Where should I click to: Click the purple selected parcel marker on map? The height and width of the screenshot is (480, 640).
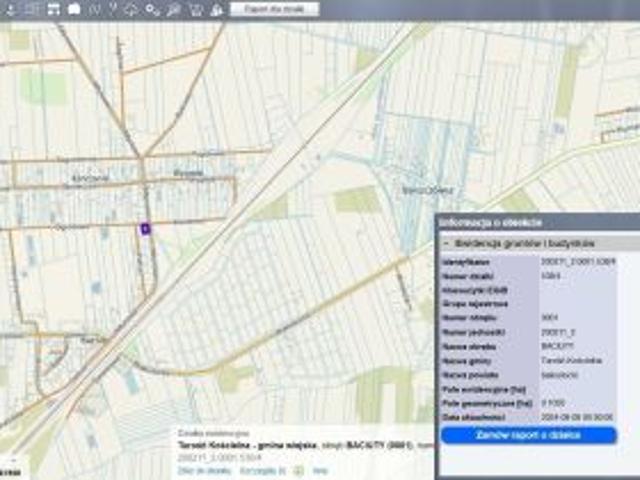[x=145, y=228]
